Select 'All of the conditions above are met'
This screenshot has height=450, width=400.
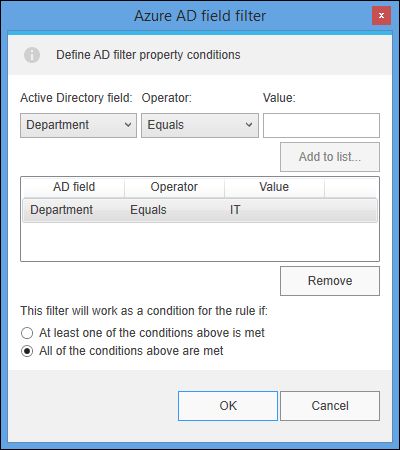click(x=27, y=351)
